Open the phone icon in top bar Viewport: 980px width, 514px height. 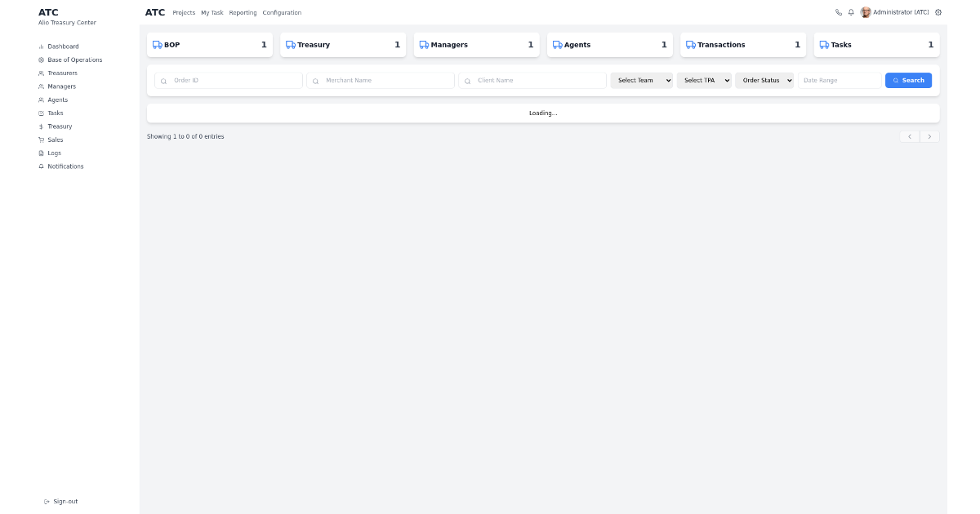[837, 12]
